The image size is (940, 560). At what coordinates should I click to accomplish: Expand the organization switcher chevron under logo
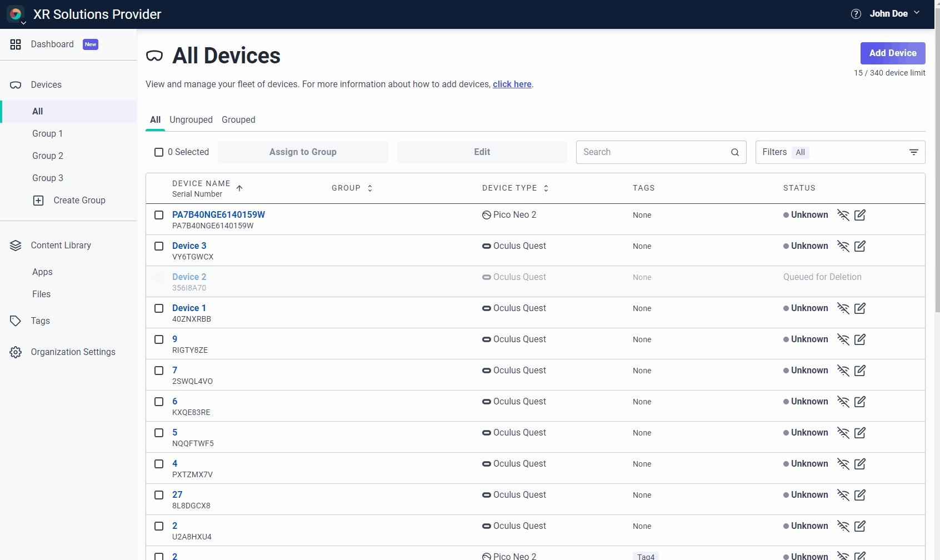[x=23, y=23]
